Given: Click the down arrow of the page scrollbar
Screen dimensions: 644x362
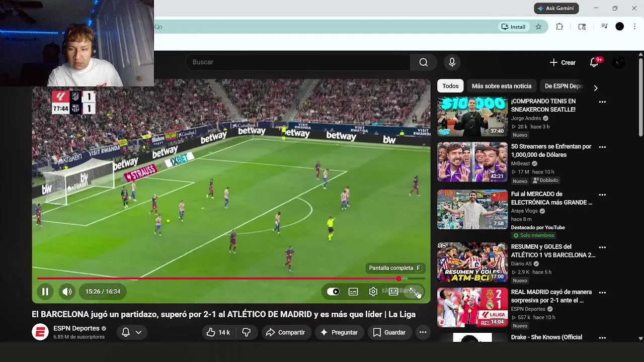Looking at the screenshot, I should [640, 338].
